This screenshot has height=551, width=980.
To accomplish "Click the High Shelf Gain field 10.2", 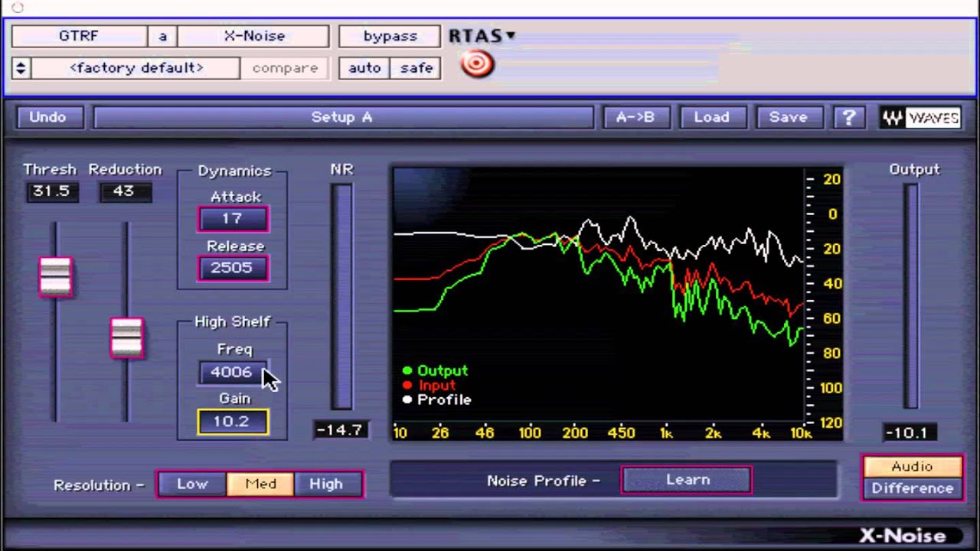I will 233,422.
